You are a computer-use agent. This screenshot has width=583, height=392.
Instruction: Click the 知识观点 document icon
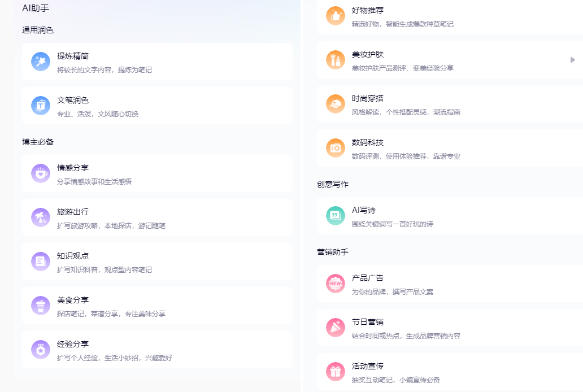click(x=40, y=261)
